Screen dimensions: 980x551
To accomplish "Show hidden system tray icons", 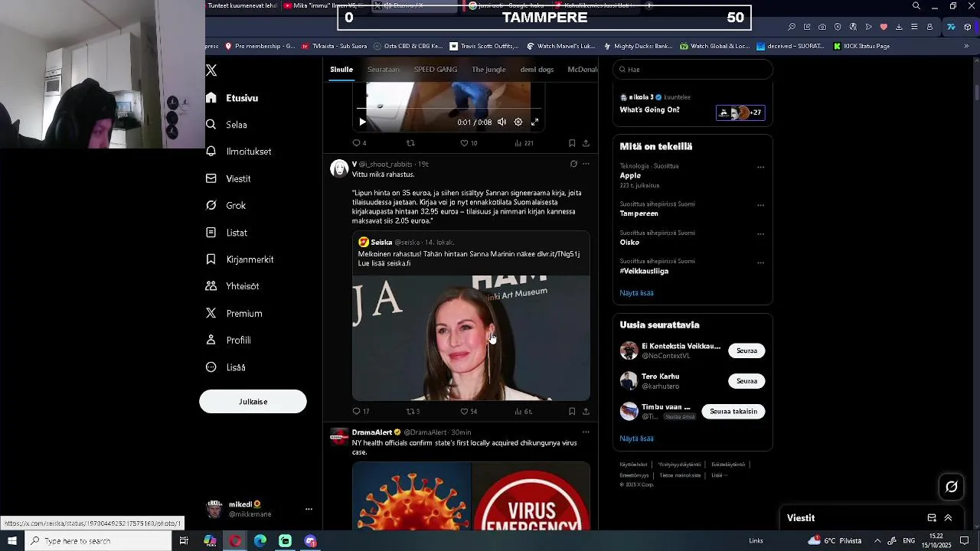I will point(877,541).
